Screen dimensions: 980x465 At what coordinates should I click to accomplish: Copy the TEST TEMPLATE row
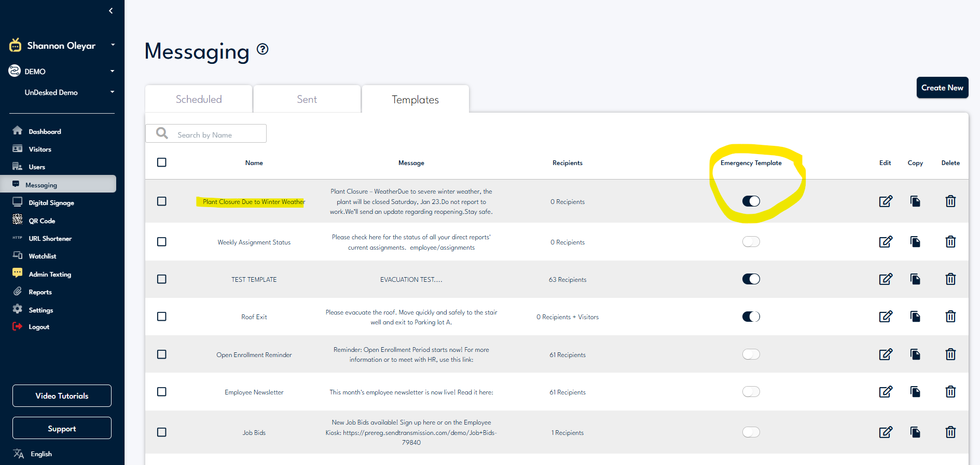coord(915,279)
